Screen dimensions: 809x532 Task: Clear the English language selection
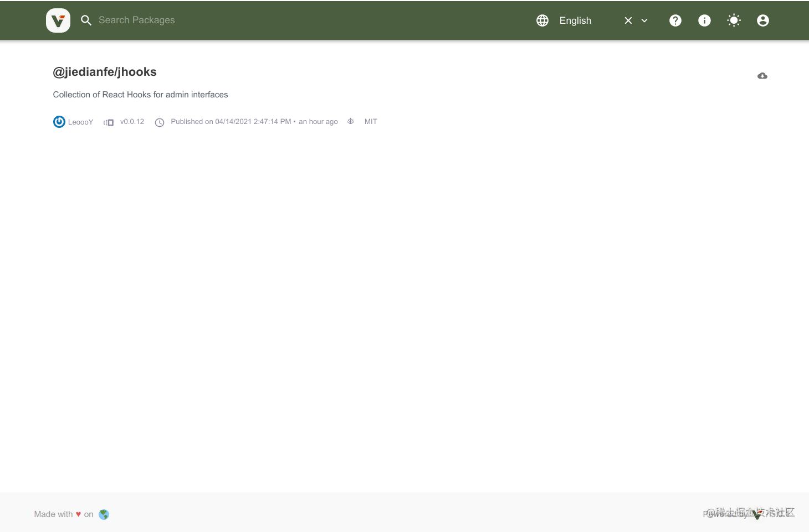tap(628, 20)
